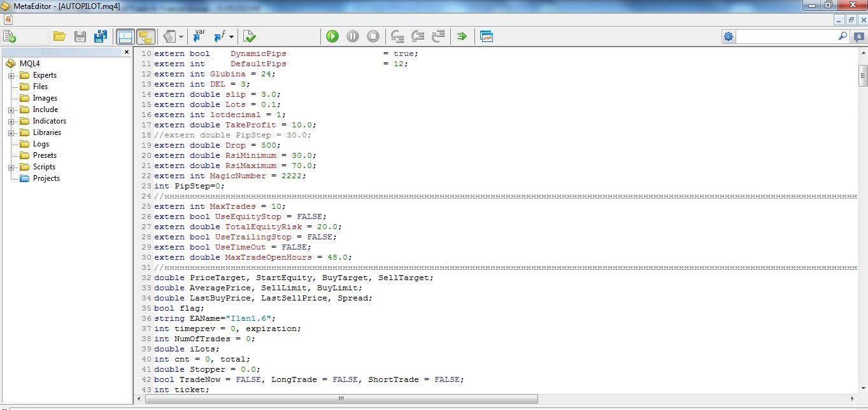Click the editor vertical scrollbar thumb
Screen dimensions: 868x410
(x=863, y=75)
